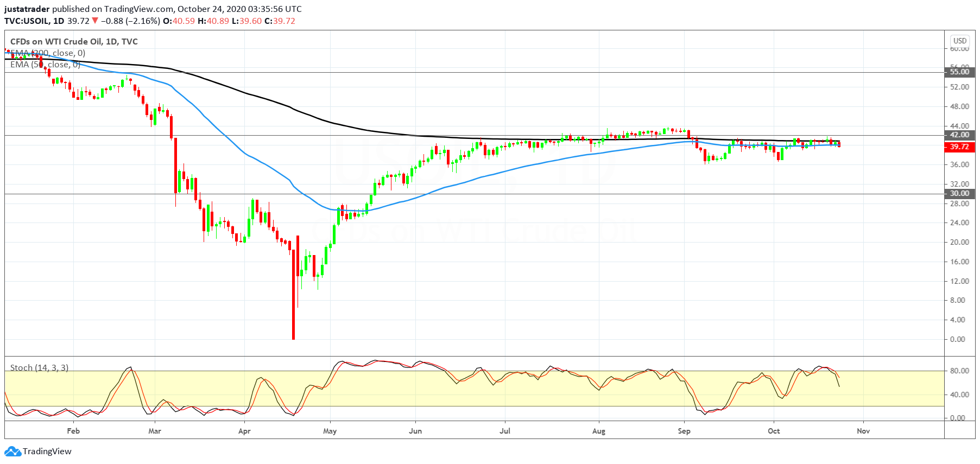
Task: Click the O:40.59 open price in header
Action: click(x=179, y=21)
